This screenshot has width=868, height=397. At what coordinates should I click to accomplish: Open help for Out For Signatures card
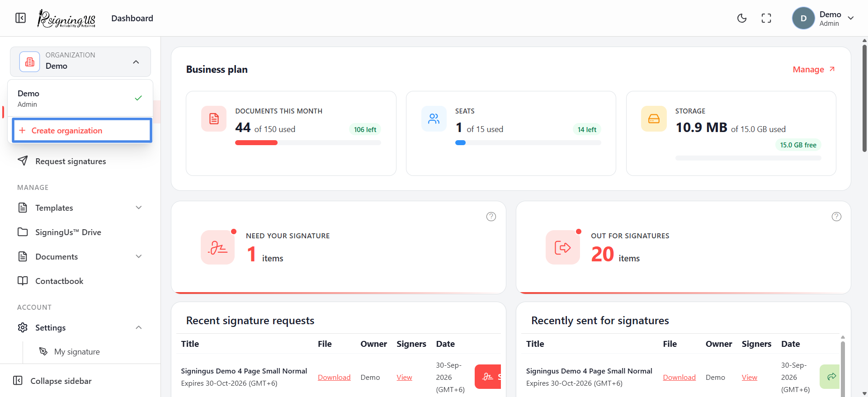pos(836,217)
